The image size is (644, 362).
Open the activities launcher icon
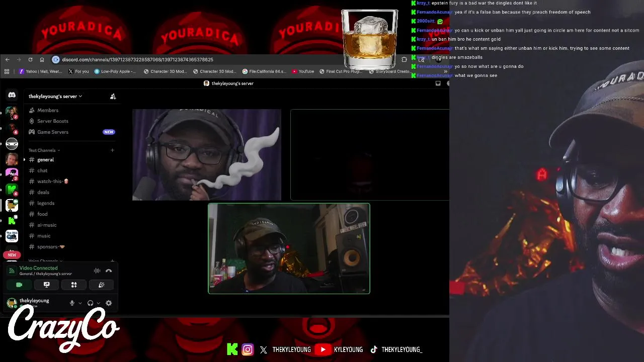click(x=74, y=285)
